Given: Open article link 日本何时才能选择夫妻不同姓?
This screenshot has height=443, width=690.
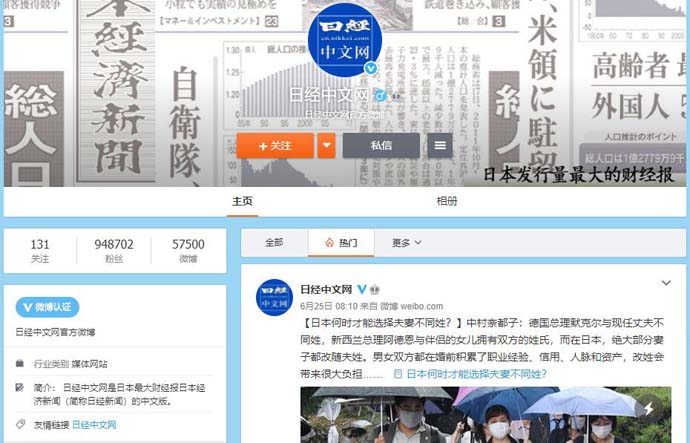Looking at the screenshot, I should click(x=470, y=374).
